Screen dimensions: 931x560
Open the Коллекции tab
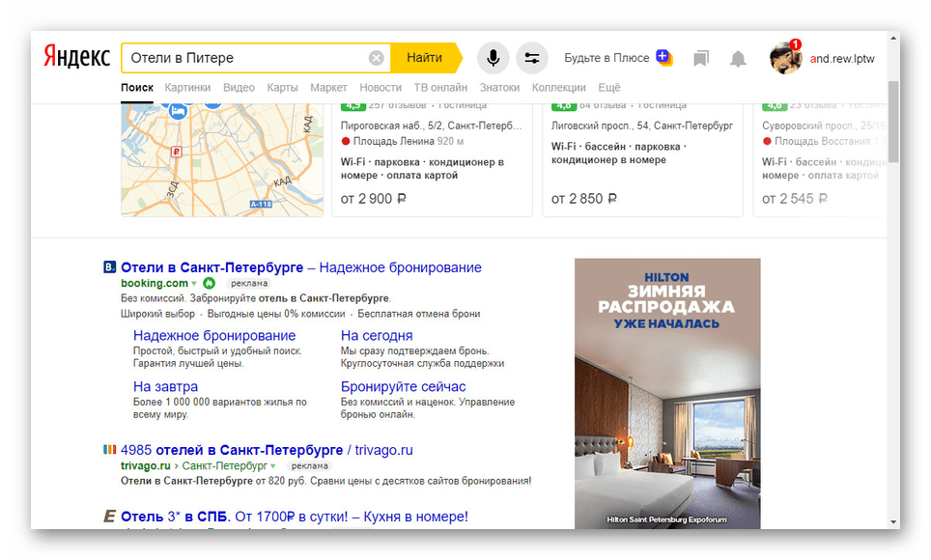(x=559, y=87)
